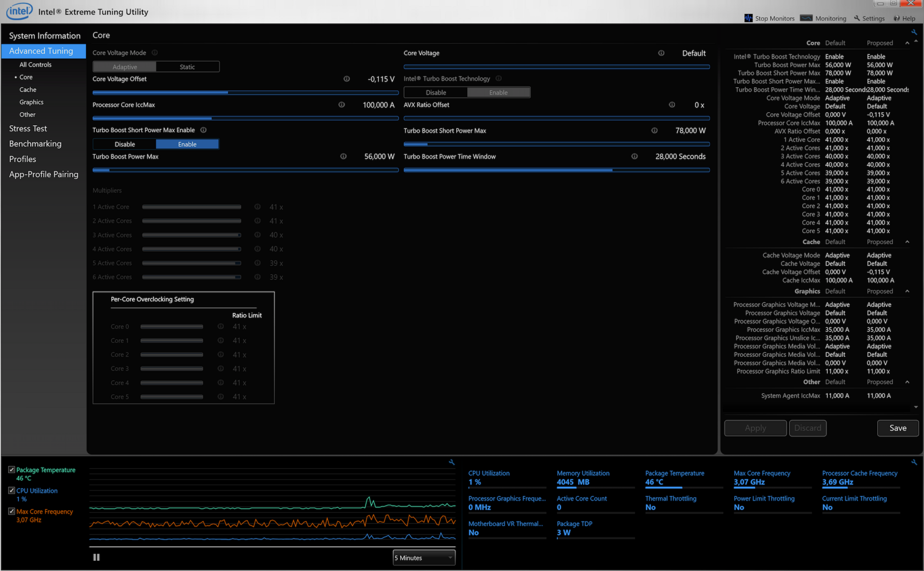
Task: Click the Help question-mark icon
Action: (897, 18)
